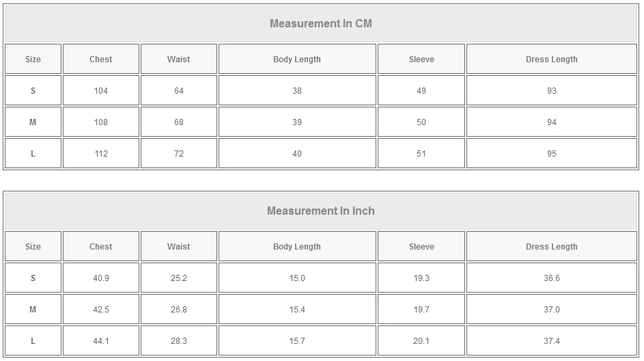
Task: Select the chest value 112 cell
Action: click(x=101, y=154)
